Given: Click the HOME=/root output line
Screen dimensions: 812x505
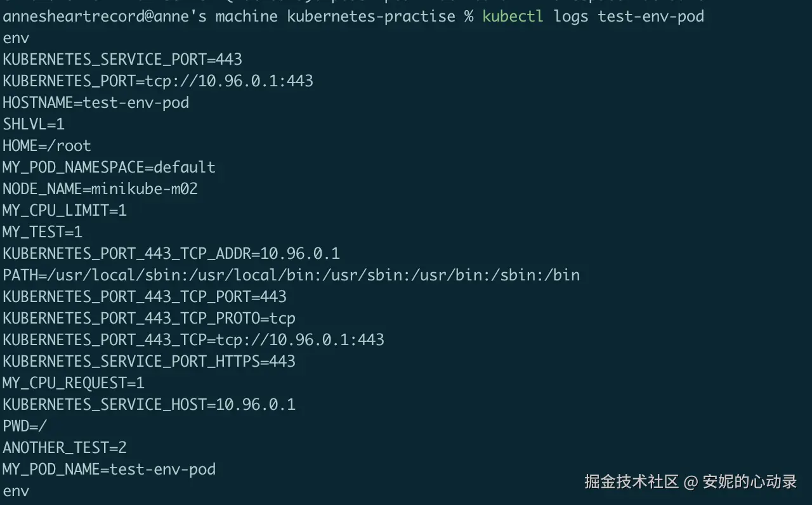Looking at the screenshot, I should 47,146.
